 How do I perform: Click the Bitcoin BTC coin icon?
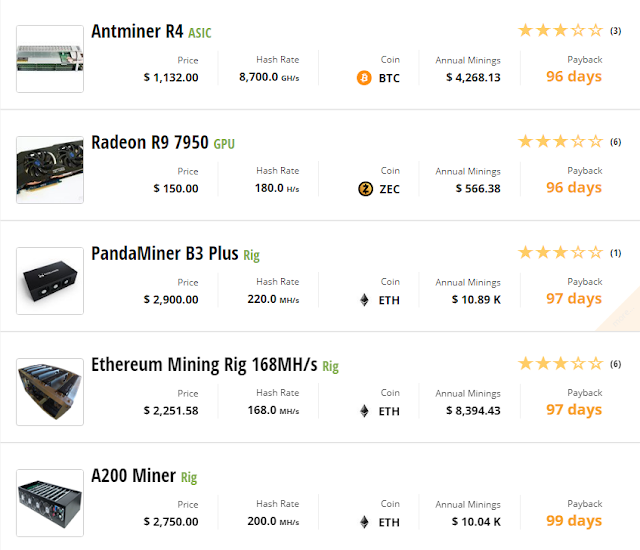[364, 78]
